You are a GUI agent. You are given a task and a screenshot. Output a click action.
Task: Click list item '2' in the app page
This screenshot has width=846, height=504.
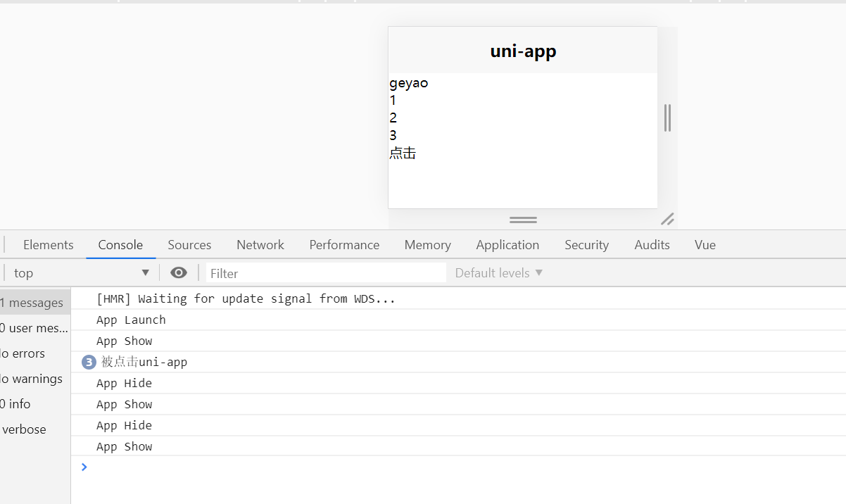click(393, 118)
